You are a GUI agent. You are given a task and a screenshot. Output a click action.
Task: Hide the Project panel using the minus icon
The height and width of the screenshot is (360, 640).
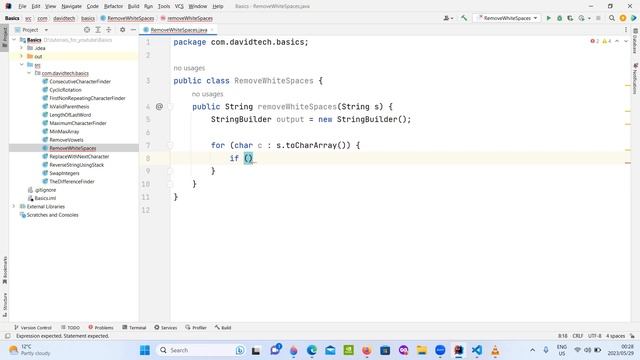[x=133, y=30]
